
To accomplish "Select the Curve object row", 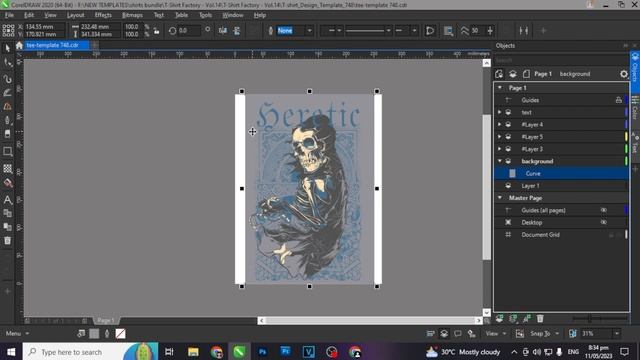I will click(561, 173).
